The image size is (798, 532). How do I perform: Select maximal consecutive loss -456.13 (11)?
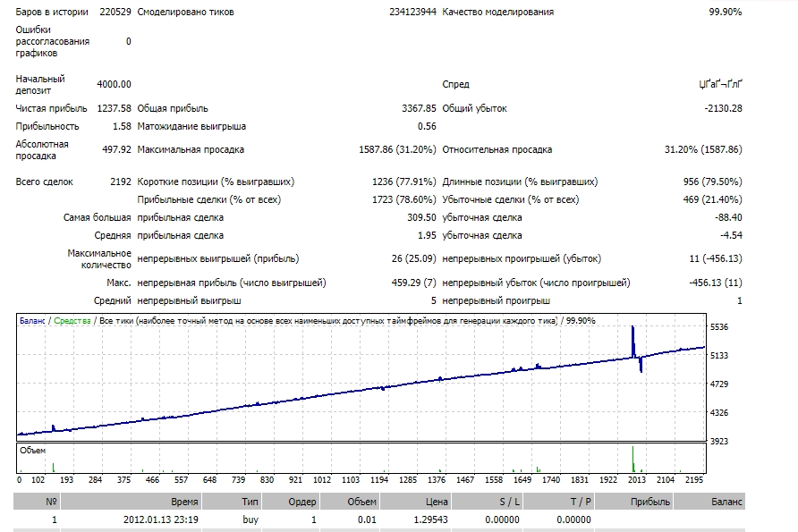pos(716,283)
